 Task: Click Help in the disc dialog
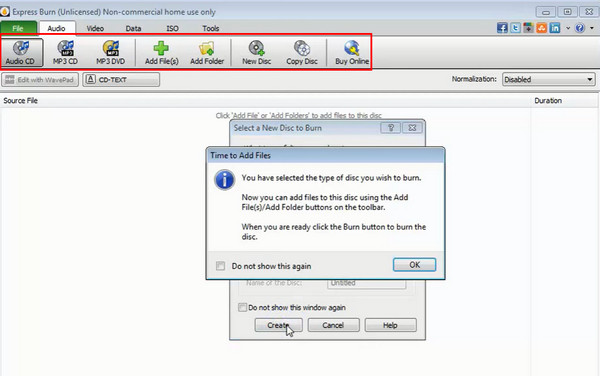pos(390,325)
